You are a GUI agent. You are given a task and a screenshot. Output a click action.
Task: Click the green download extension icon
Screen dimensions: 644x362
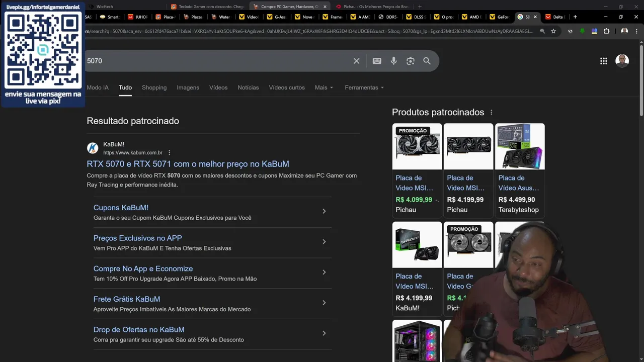click(582, 31)
